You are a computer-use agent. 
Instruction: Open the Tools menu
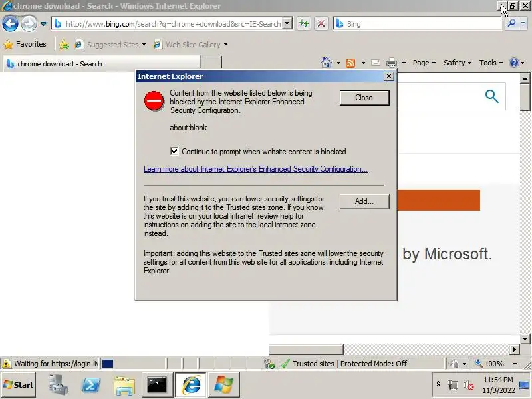point(491,63)
